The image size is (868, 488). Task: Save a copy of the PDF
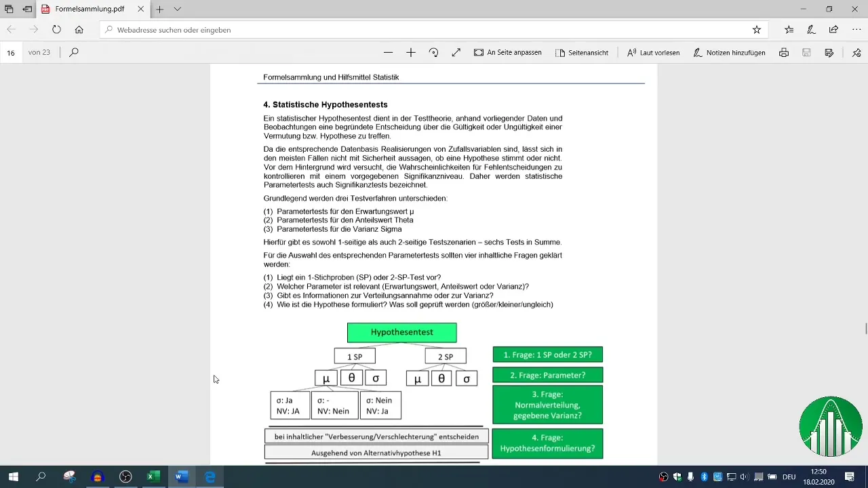pos(829,52)
